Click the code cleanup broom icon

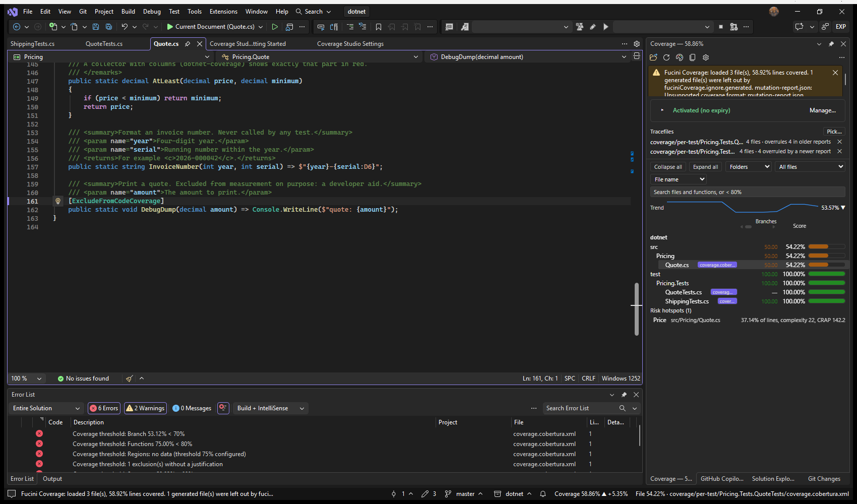(130, 379)
